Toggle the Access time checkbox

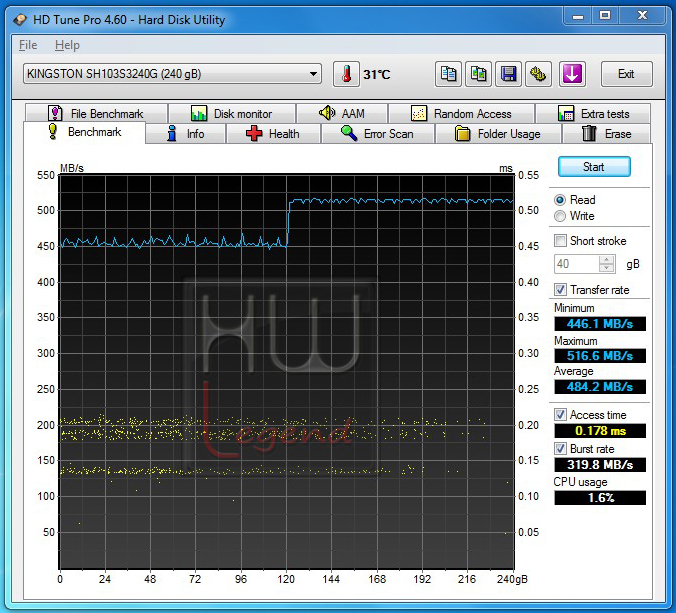coord(560,415)
